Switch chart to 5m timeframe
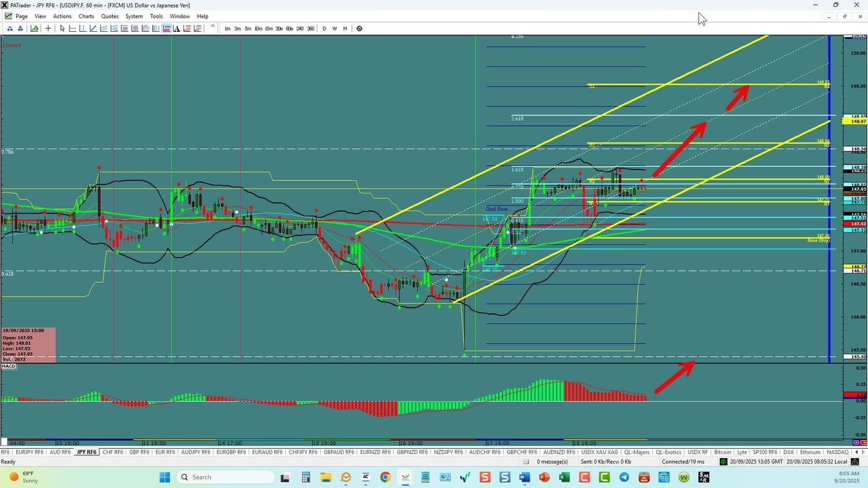The height and width of the screenshot is (488, 868). pos(248,28)
